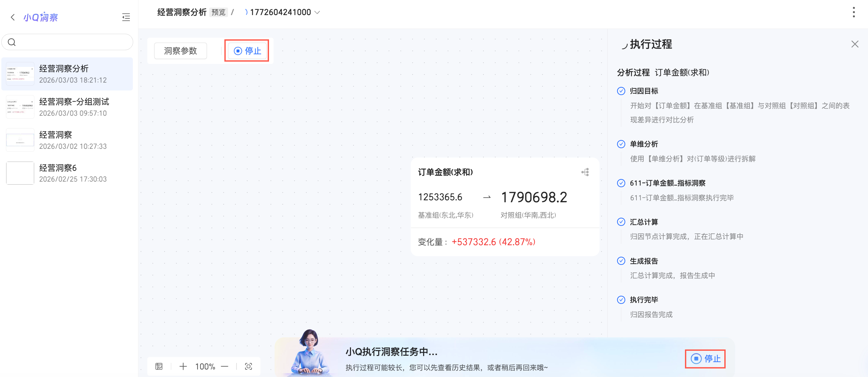Expand the 1772604241000 version dropdown
Image resolution: width=868 pixels, height=377 pixels.
(317, 12)
